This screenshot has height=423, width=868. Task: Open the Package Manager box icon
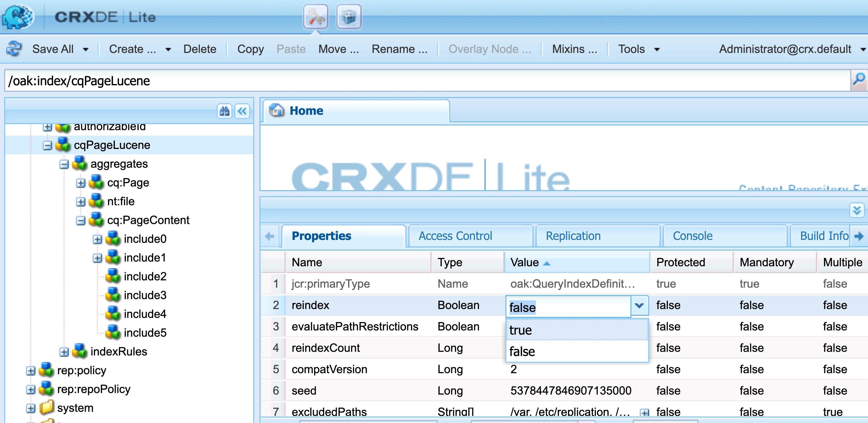coord(349,17)
